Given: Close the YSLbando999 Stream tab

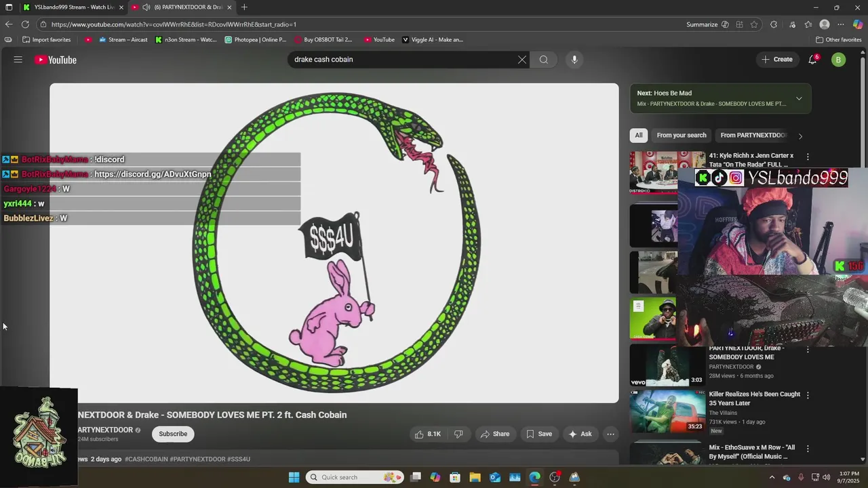Looking at the screenshot, I should coord(121,7).
